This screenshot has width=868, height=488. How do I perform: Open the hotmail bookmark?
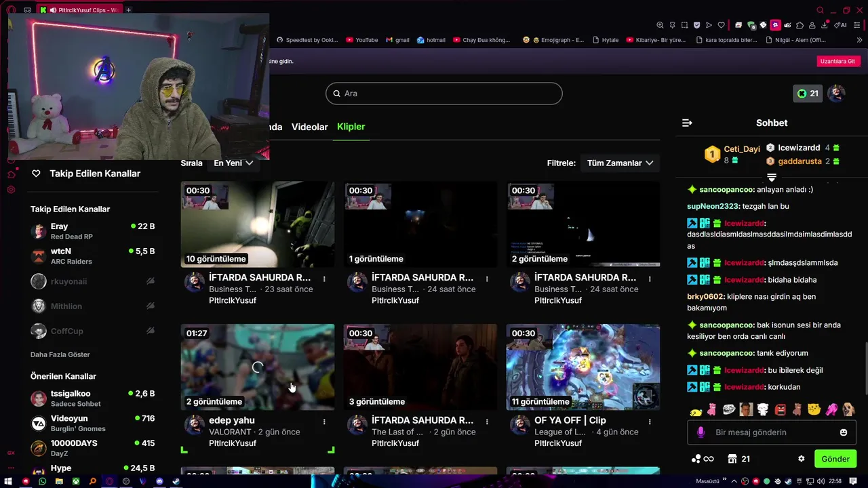coord(431,40)
